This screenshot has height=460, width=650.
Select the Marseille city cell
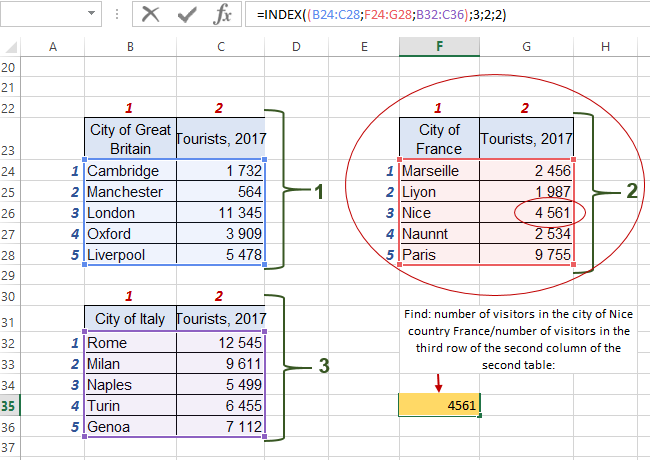click(x=438, y=171)
